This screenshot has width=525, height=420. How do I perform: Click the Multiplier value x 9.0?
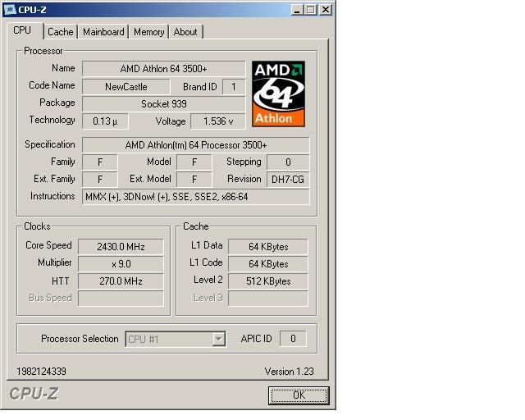pyautogui.click(x=121, y=264)
